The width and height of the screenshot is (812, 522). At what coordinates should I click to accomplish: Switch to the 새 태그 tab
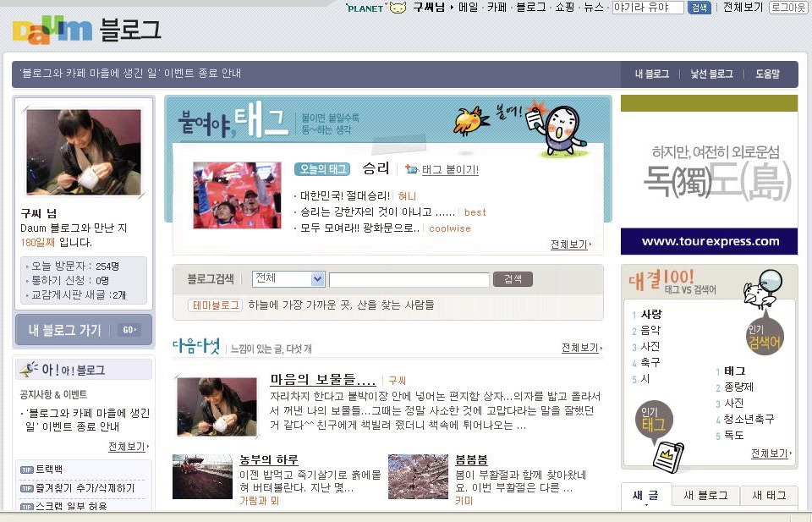click(769, 496)
